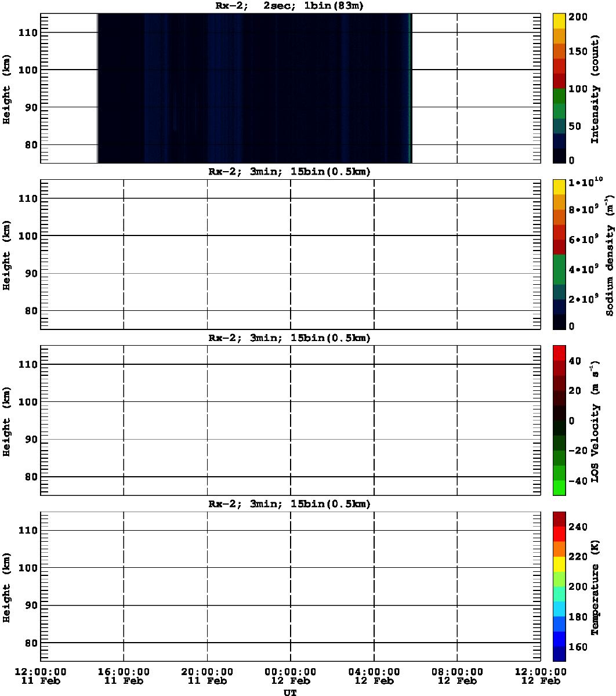Select the title above the Temperature panel

(x=289, y=504)
